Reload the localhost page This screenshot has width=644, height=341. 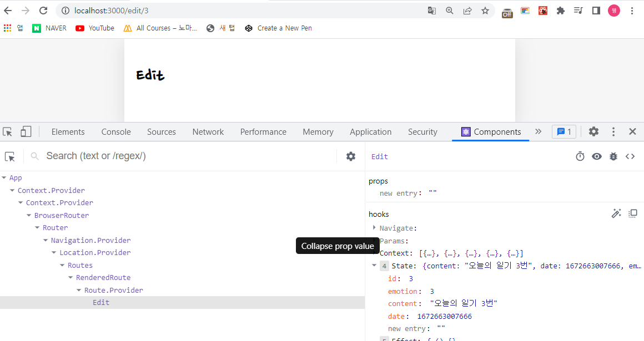click(43, 11)
